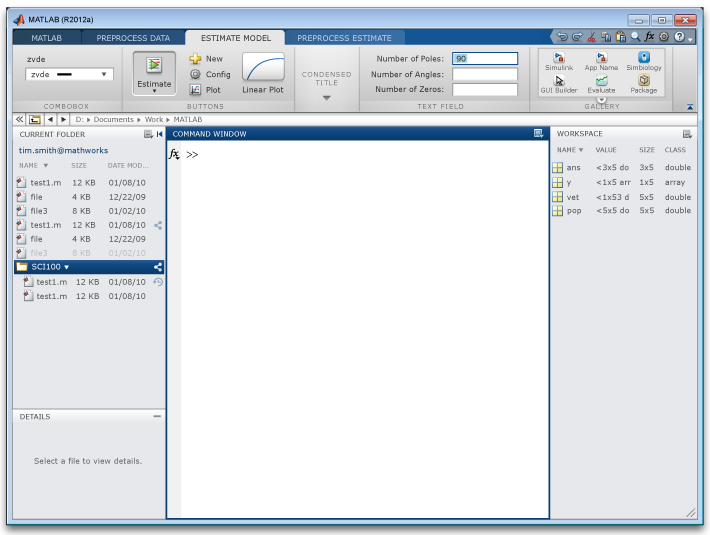Select the ans variable in Workspace
This screenshot has width=710, height=535.
click(624, 167)
